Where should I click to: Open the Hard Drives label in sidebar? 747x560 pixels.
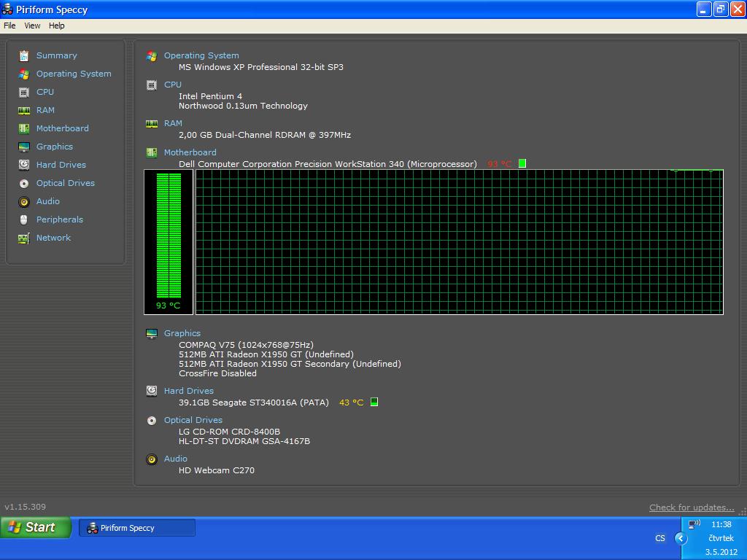pyautogui.click(x=61, y=165)
